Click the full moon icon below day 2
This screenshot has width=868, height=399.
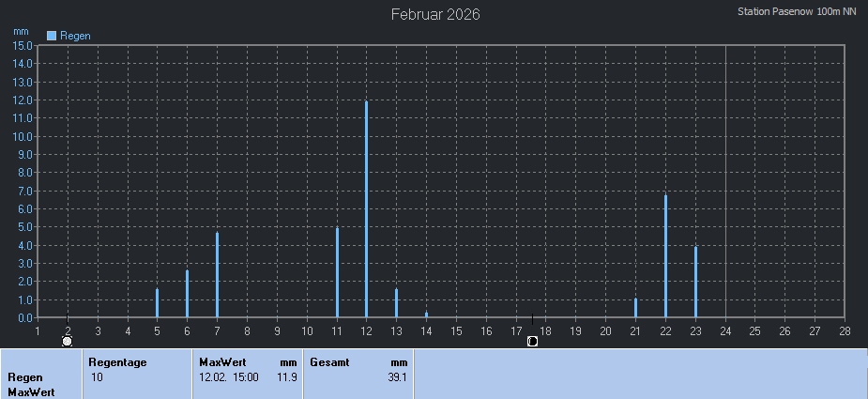click(67, 341)
